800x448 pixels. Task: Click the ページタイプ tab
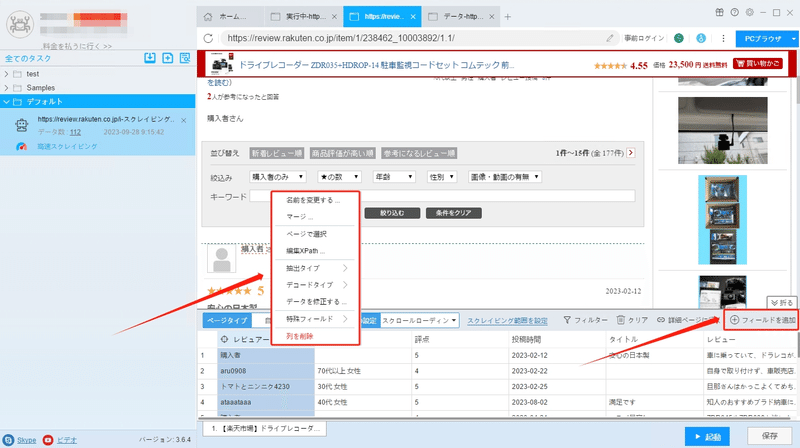(x=227, y=320)
